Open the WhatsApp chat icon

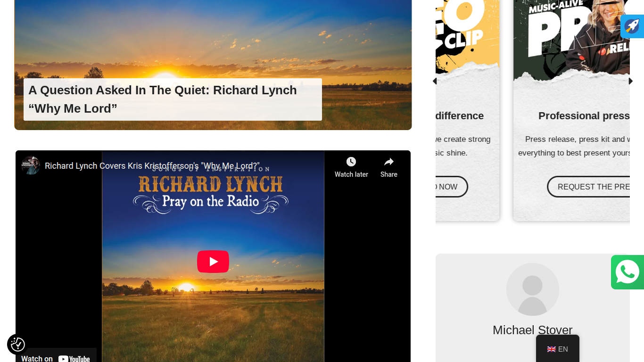pyautogui.click(x=627, y=272)
